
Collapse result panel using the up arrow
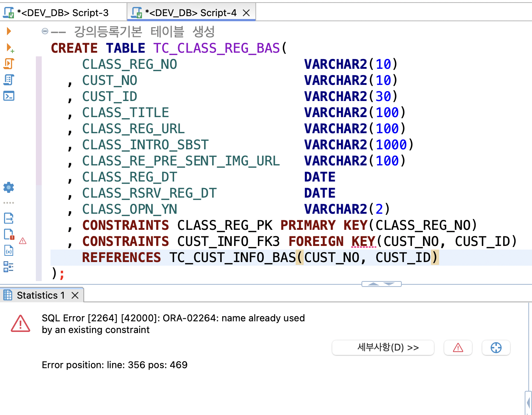point(373,284)
